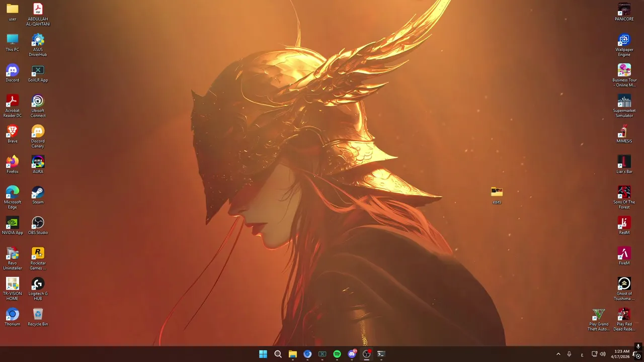Select the TR-VISION HOME shortcut

click(12, 289)
